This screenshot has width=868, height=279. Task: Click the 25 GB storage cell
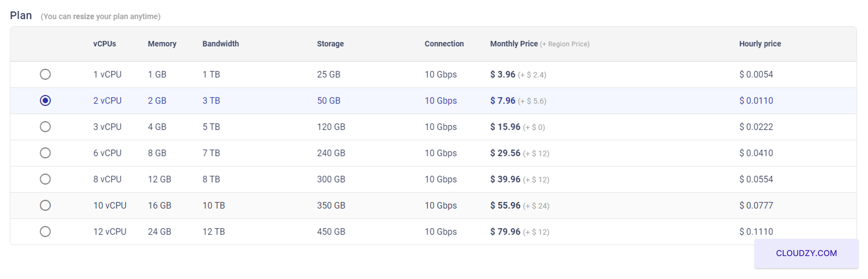coord(329,74)
